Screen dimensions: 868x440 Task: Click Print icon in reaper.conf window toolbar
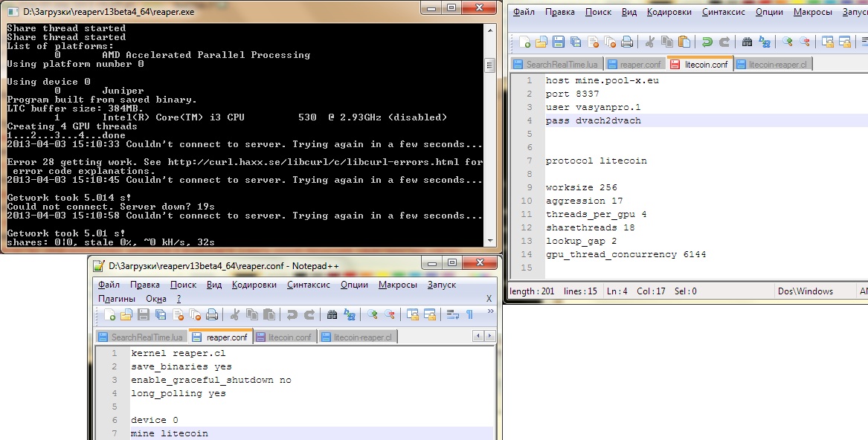212,314
